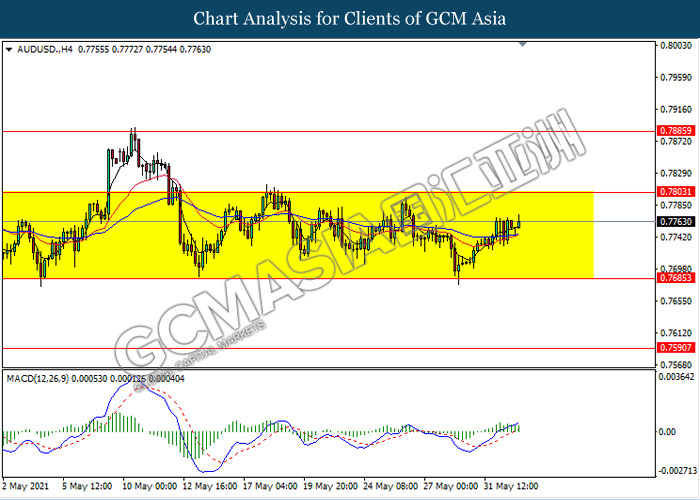The height and width of the screenshot is (500, 700).
Task: Click the -0.002713 MACD scale value
Action: (x=676, y=471)
